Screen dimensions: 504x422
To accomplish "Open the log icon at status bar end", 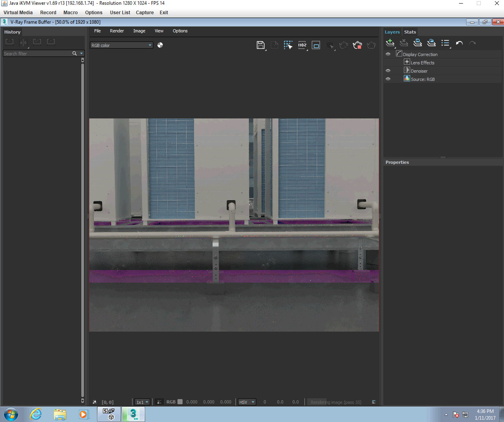I will pos(373,402).
